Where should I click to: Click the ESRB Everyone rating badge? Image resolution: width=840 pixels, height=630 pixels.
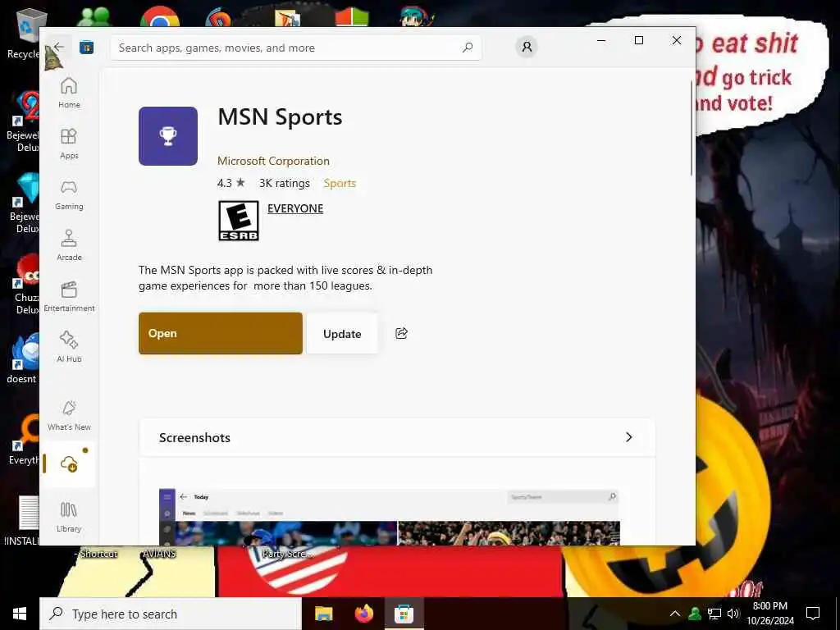239,221
